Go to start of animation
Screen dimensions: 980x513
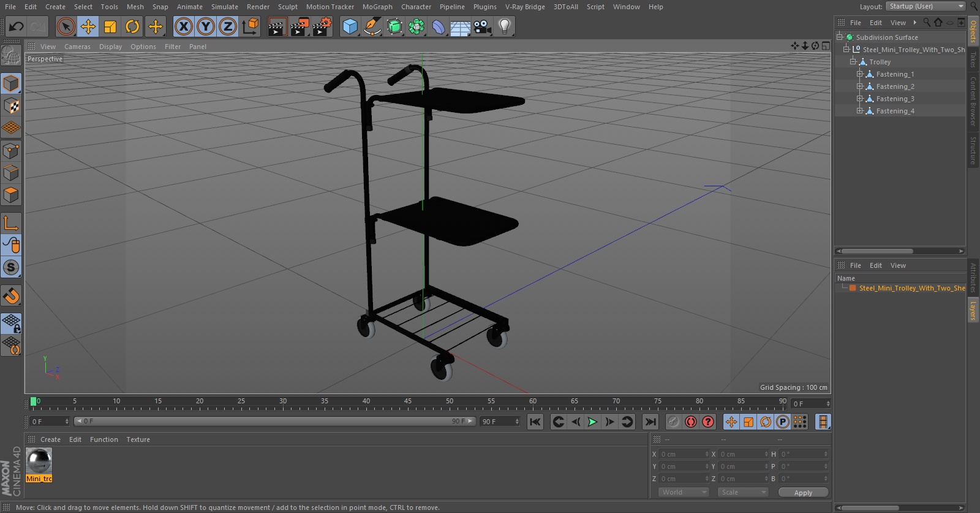pyautogui.click(x=535, y=422)
